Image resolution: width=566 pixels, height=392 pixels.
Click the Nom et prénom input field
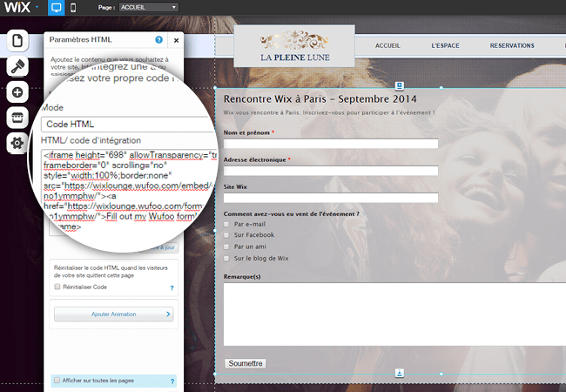click(331, 144)
